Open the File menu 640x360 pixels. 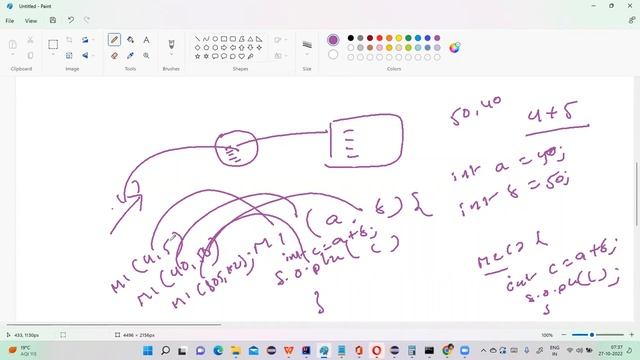(10, 20)
